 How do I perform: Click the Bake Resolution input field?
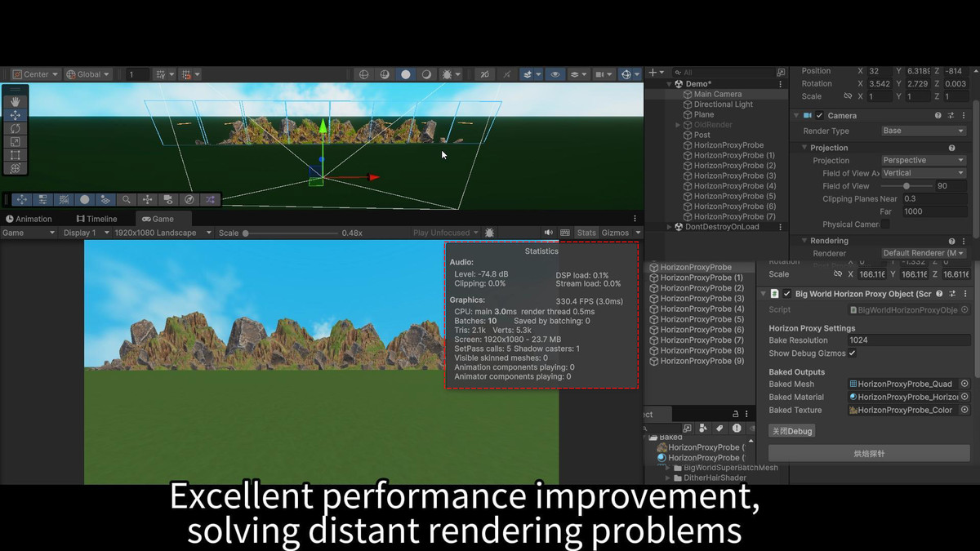pos(906,340)
